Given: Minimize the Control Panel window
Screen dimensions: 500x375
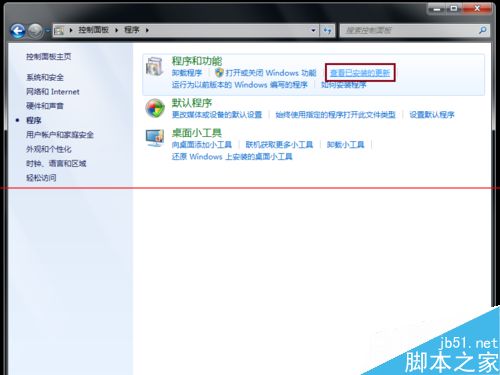Looking at the screenshot, I should pyautogui.click(x=437, y=9).
